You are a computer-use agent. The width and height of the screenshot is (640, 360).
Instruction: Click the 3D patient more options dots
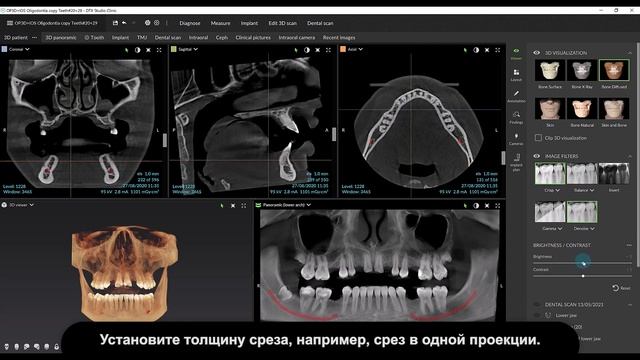(x=34, y=38)
